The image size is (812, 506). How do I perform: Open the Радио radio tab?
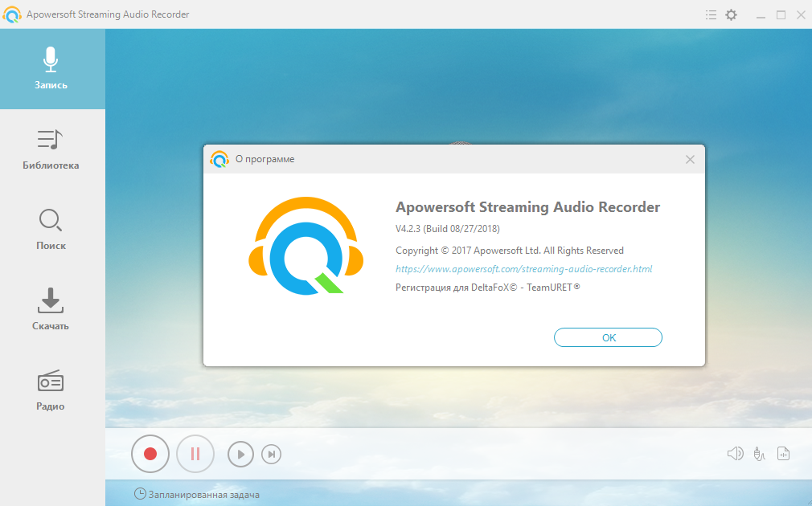point(51,390)
